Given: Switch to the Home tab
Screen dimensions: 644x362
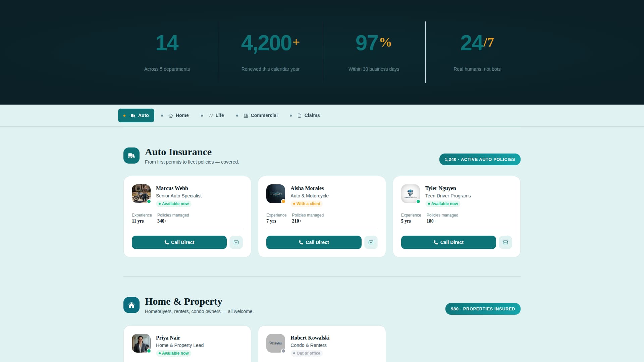Looking at the screenshot, I should [175, 115].
